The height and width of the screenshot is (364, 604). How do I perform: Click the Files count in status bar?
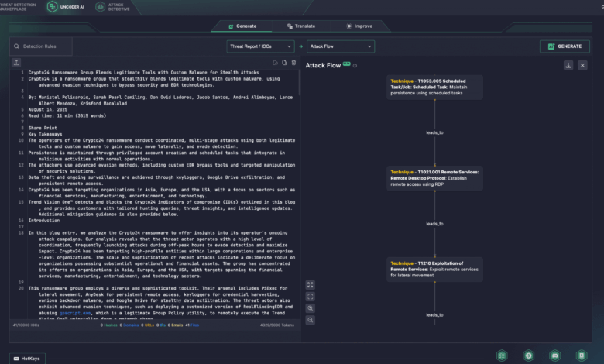pos(192,325)
